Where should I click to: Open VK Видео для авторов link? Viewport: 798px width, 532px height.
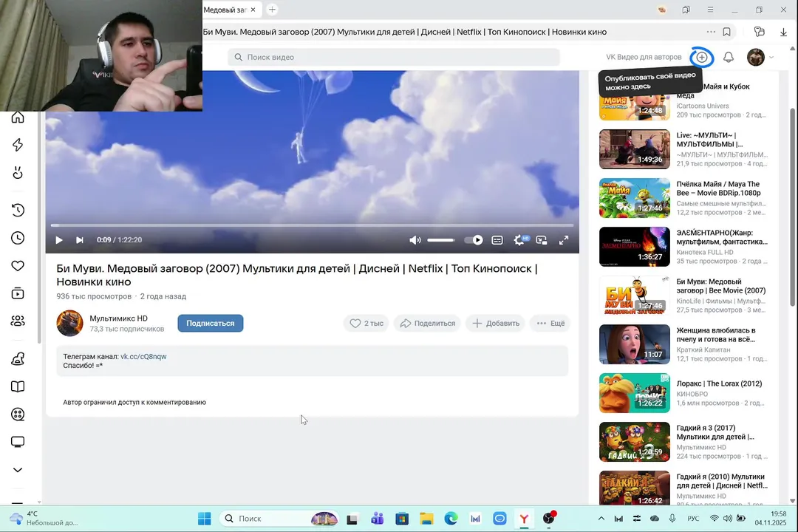644,57
